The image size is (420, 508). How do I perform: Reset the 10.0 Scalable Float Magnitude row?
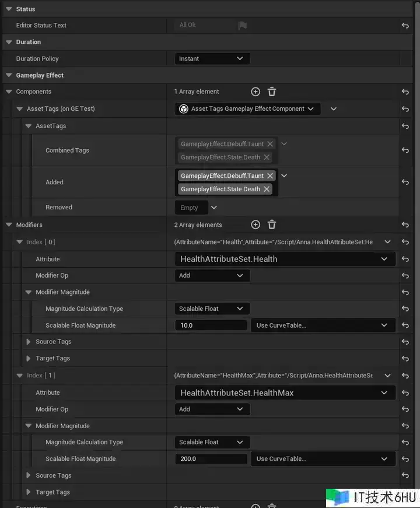click(x=405, y=325)
